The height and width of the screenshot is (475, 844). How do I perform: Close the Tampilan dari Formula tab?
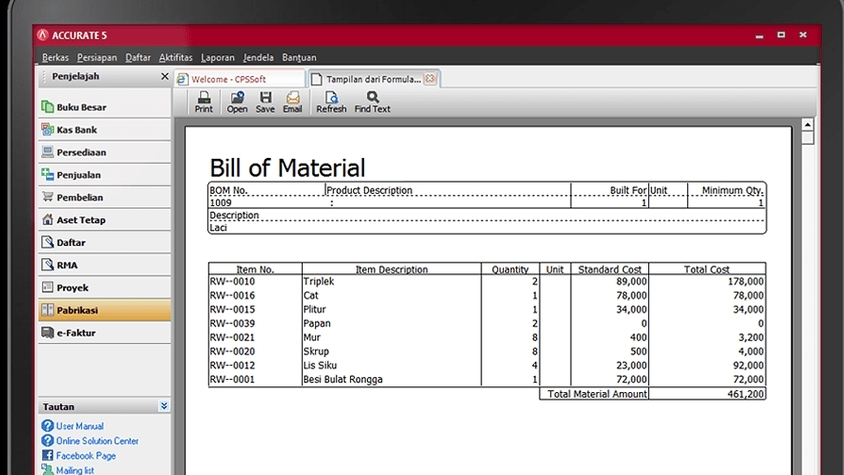click(x=430, y=79)
